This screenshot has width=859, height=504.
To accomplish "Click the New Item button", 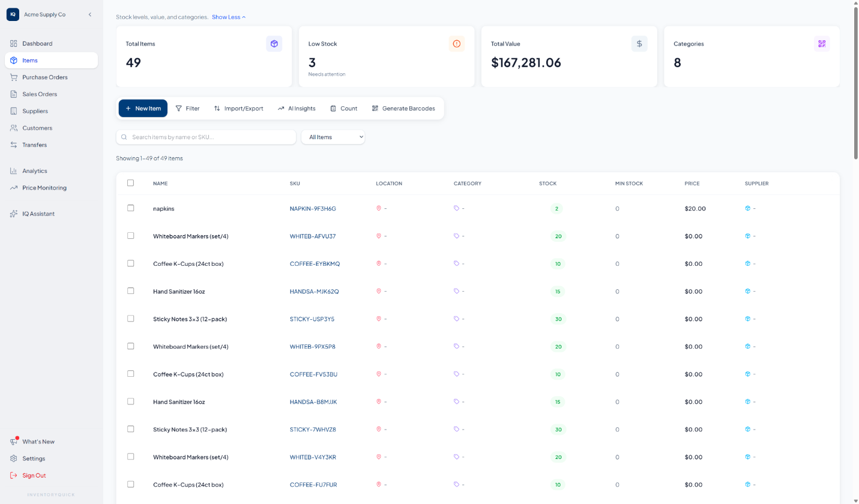I will click(x=142, y=108).
